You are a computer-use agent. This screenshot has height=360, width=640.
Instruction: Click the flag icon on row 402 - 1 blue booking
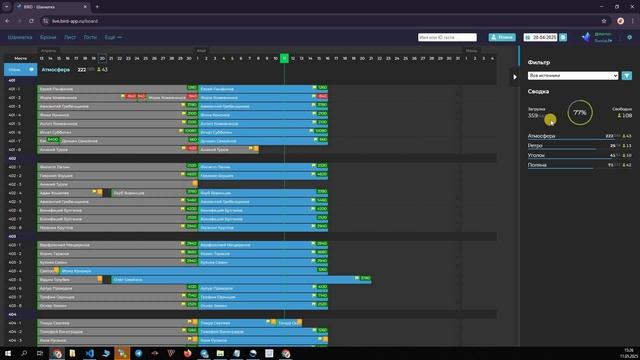pyautogui.click(x=314, y=166)
